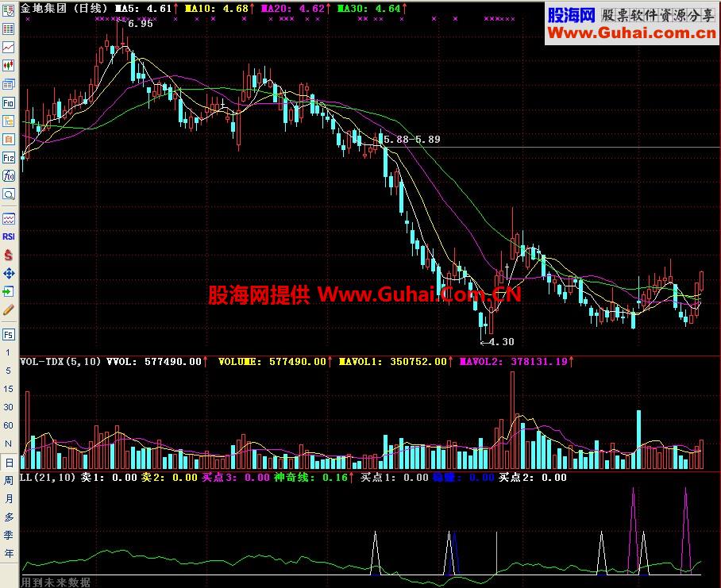Select the RSI indicator icon
This screenshot has height=588, width=721.
click(8, 236)
